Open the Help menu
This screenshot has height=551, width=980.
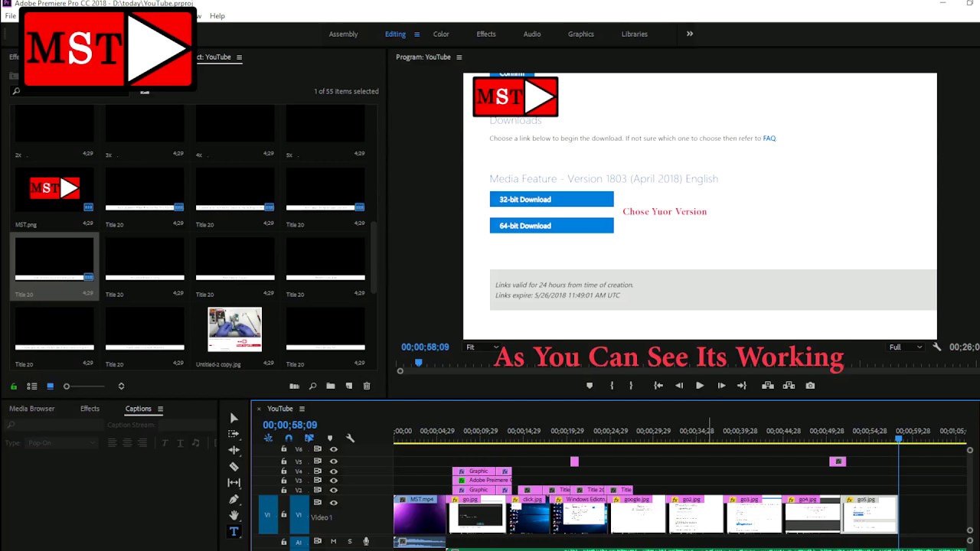point(217,15)
